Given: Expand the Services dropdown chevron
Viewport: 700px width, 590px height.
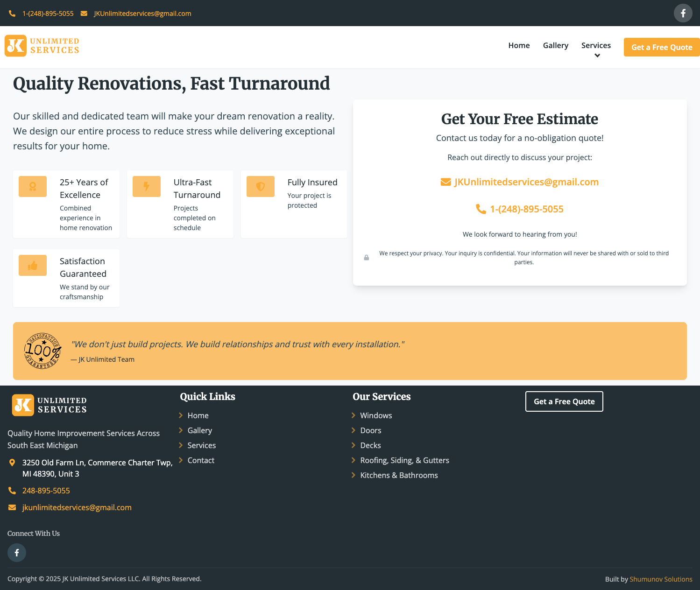Looking at the screenshot, I should pos(597,56).
